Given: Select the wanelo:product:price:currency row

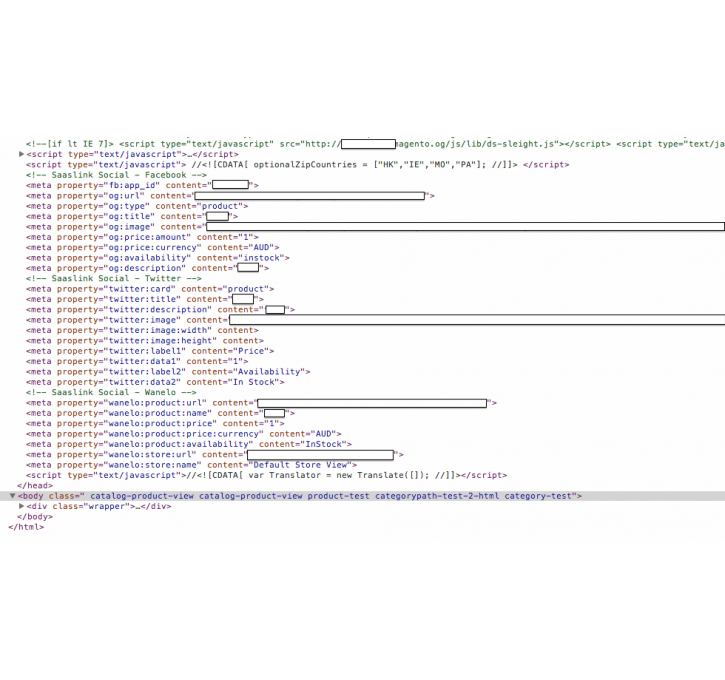Looking at the screenshot, I should pos(184,434).
